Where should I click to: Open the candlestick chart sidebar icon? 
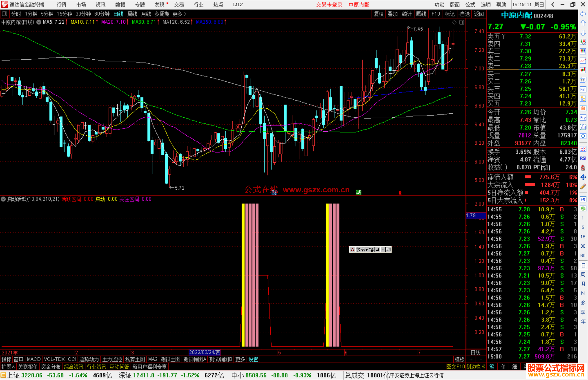[x=583, y=70]
